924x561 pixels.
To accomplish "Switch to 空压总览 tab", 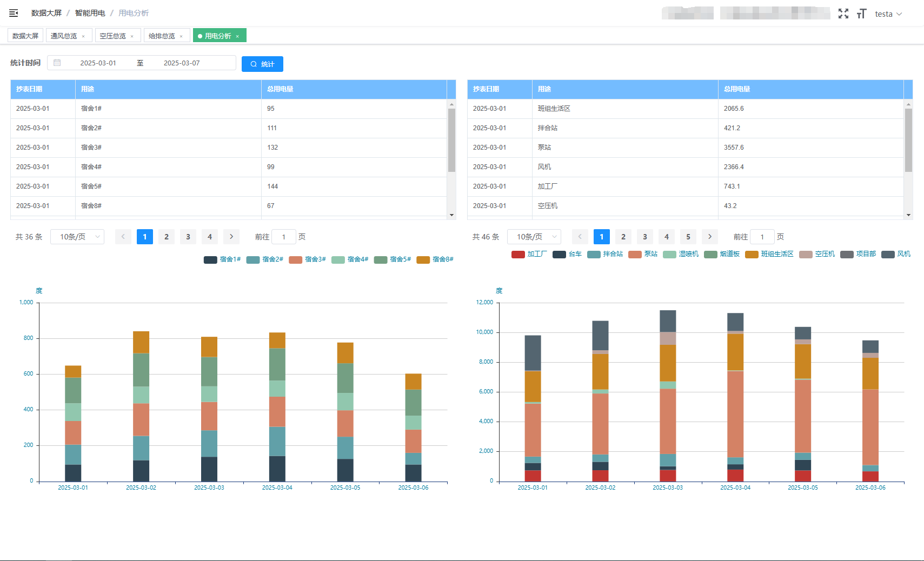I will [112, 36].
